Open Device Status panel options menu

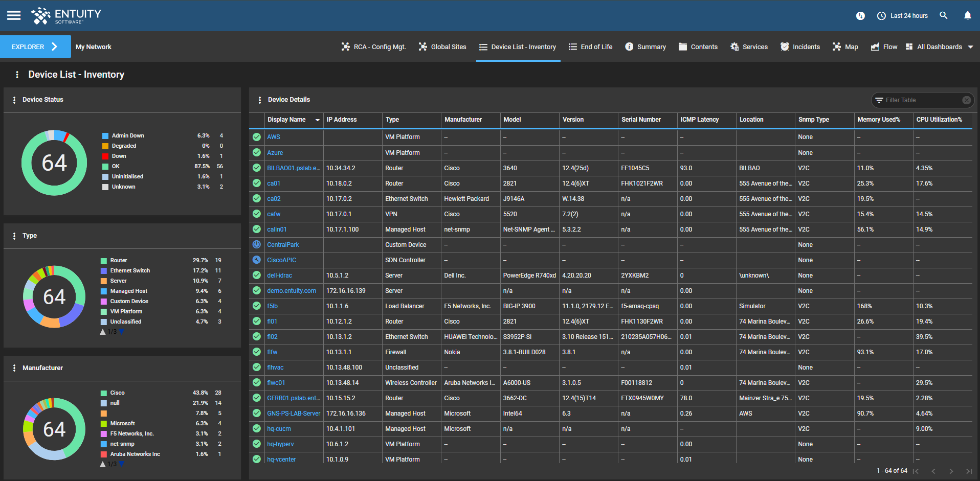[14, 100]
